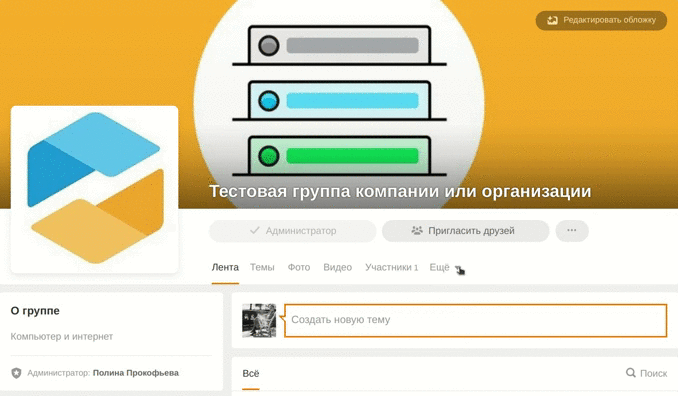Open administrator Полина Прокофьева's profile link
The image size is (678, 396).
click(136, 373)
